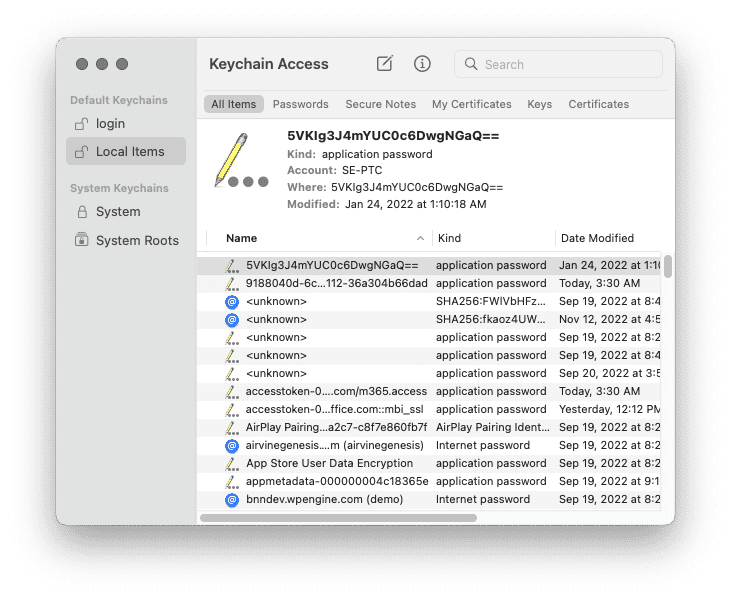The width and height of the screenshot is (731, 599).
Task: Click pencil icon of 9188040d-6c row
Action: pyautogui.click(x=232, y=284)
